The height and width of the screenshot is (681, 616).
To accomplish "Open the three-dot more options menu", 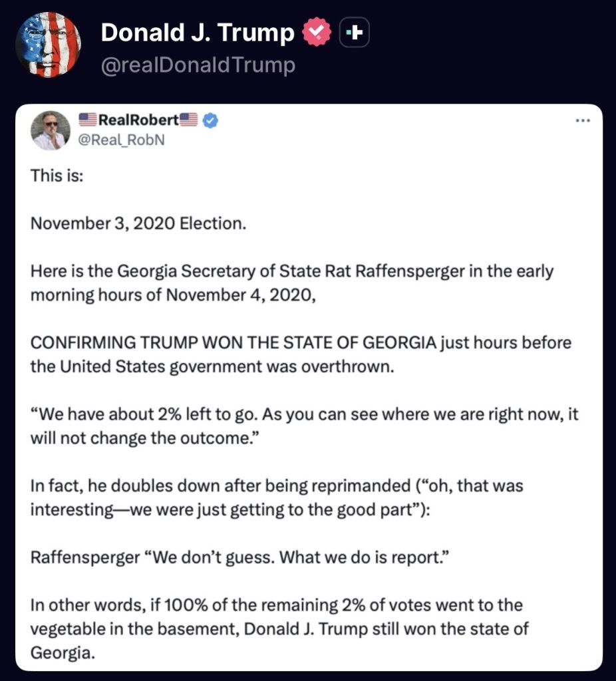I will pos(583,120).
